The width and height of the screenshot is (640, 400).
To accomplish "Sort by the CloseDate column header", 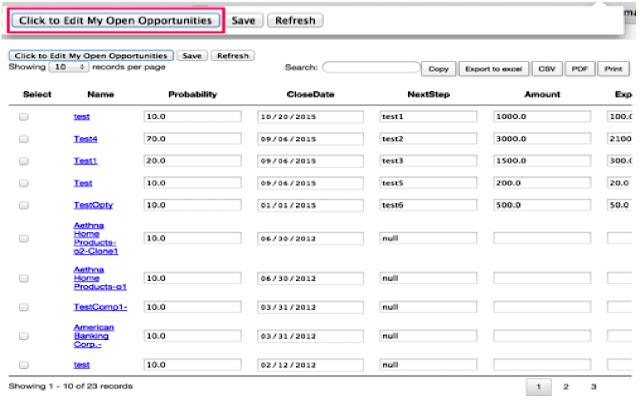I will point(310,94).
